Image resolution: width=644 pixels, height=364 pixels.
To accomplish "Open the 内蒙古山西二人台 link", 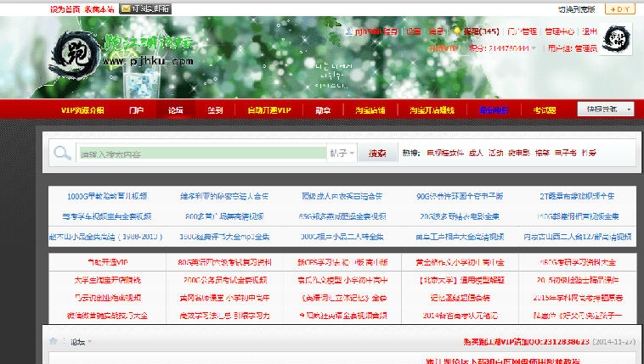I will (x=577, y=237).
